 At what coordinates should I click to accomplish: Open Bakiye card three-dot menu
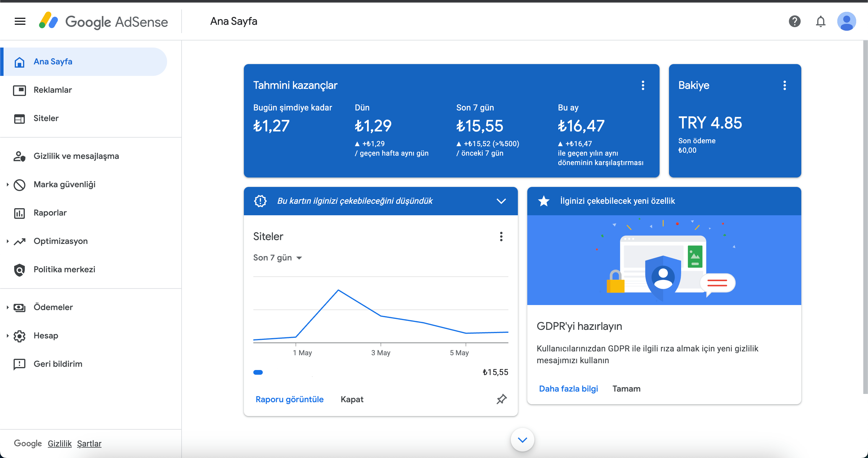tap(784, 85)
